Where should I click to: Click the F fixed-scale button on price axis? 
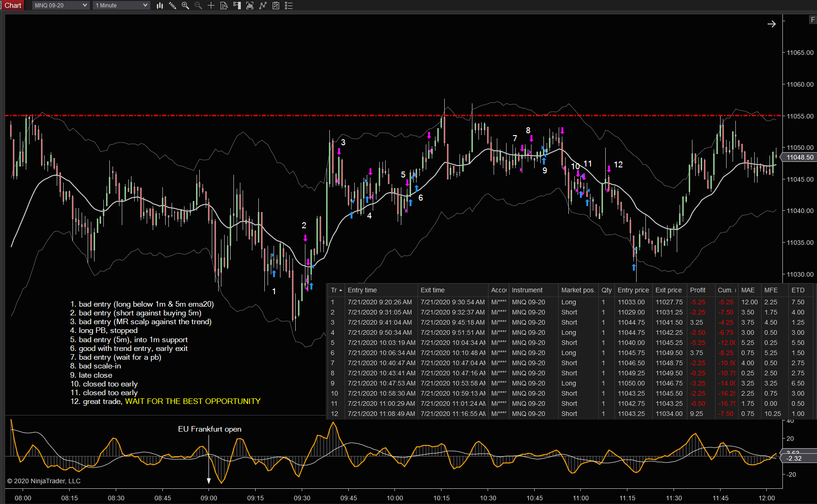813,20
